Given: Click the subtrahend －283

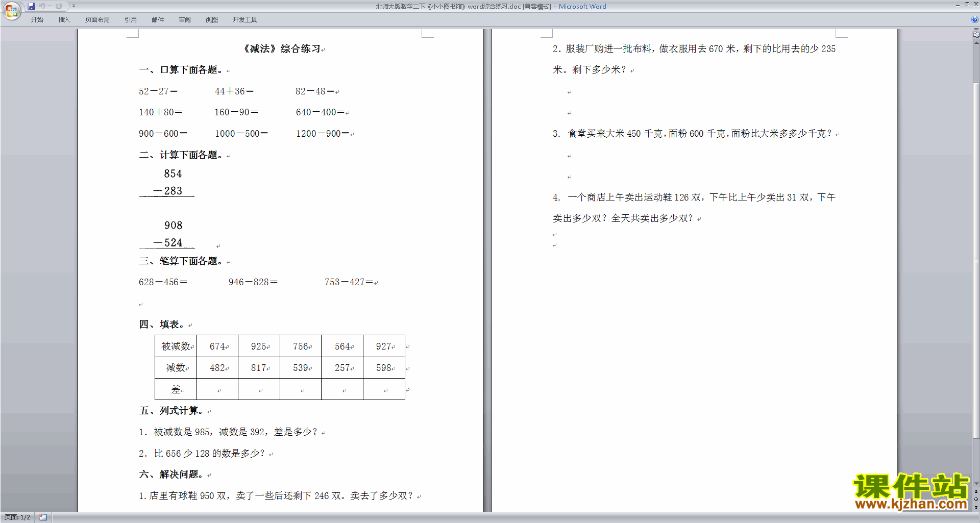Looking at the screenshot, I should [168, 191].
